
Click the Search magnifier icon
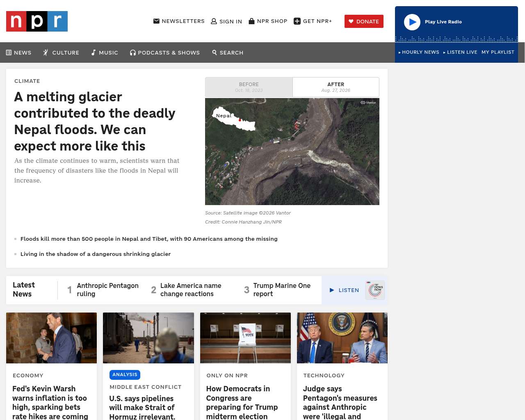[x=215, y=52]
